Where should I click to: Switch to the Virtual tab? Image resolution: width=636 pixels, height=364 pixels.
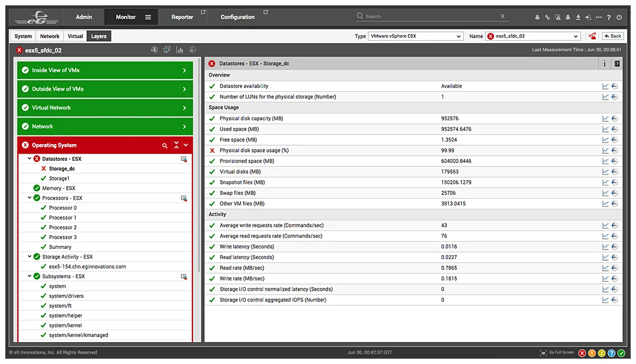point(75,36)
